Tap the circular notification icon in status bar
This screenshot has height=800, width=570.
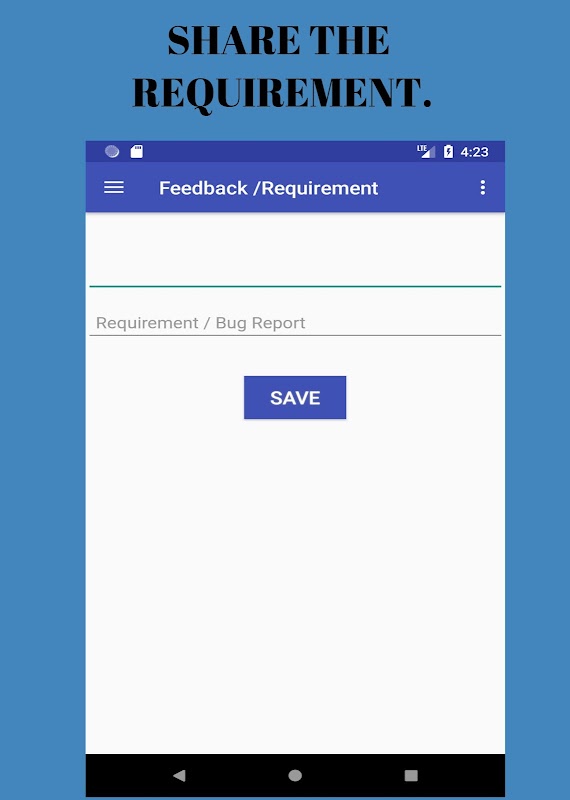(112, 152)
